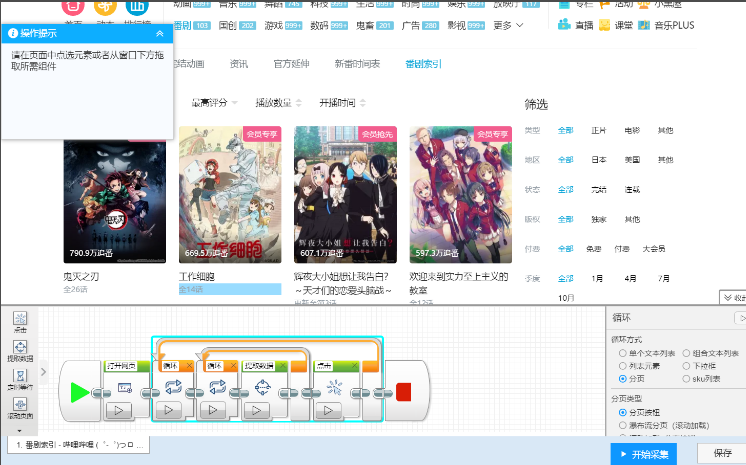This screenshot has height=465, width=746.
Task: Open the 新番时间表 tab
Action: pos(357,64)
